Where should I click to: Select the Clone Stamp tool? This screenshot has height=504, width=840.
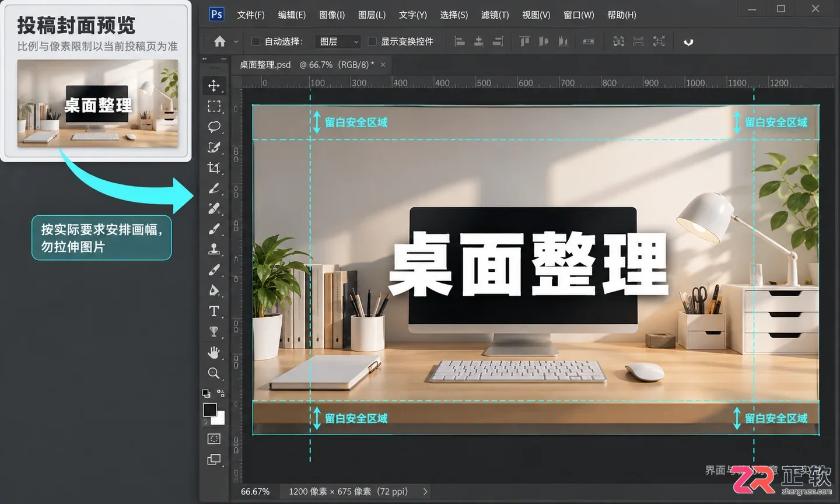214,249
